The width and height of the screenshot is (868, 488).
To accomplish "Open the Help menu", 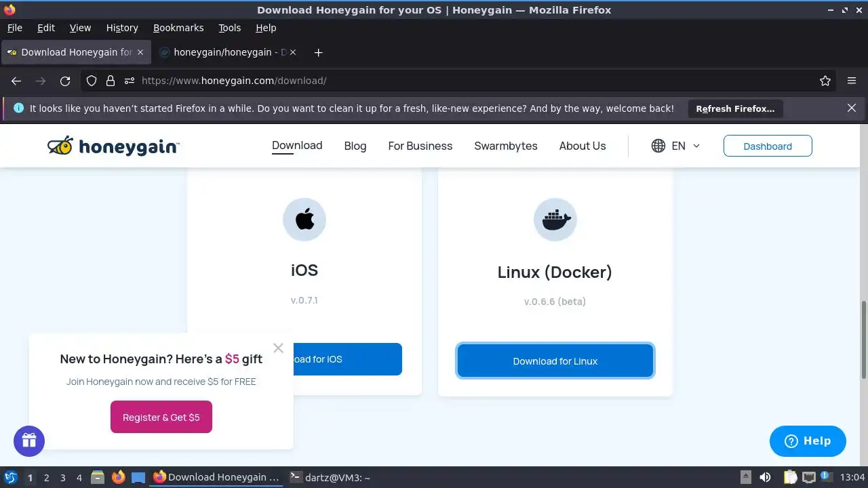I will click(266, 28).
